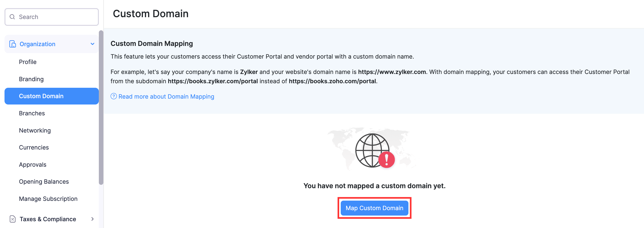
Task: Click the Organization building icon
Action: tap(12, 44)
